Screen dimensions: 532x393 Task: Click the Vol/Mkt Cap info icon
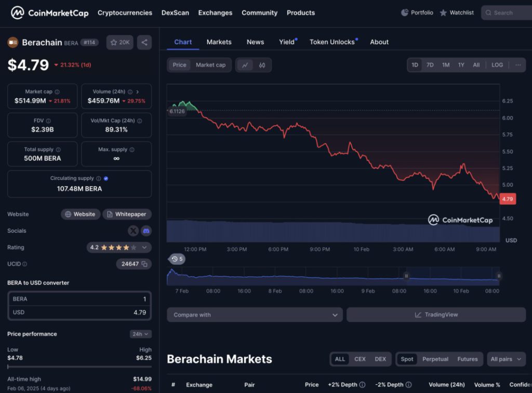coord(139,121)
